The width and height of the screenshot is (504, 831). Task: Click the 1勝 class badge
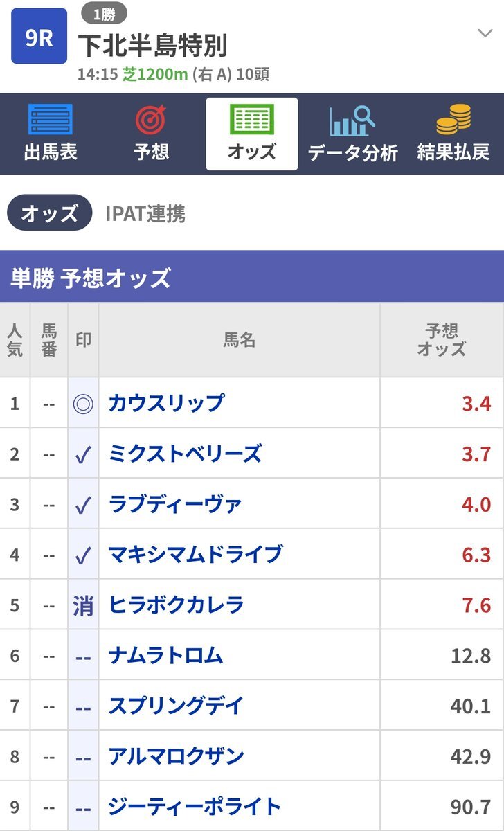tap(104, 13)
